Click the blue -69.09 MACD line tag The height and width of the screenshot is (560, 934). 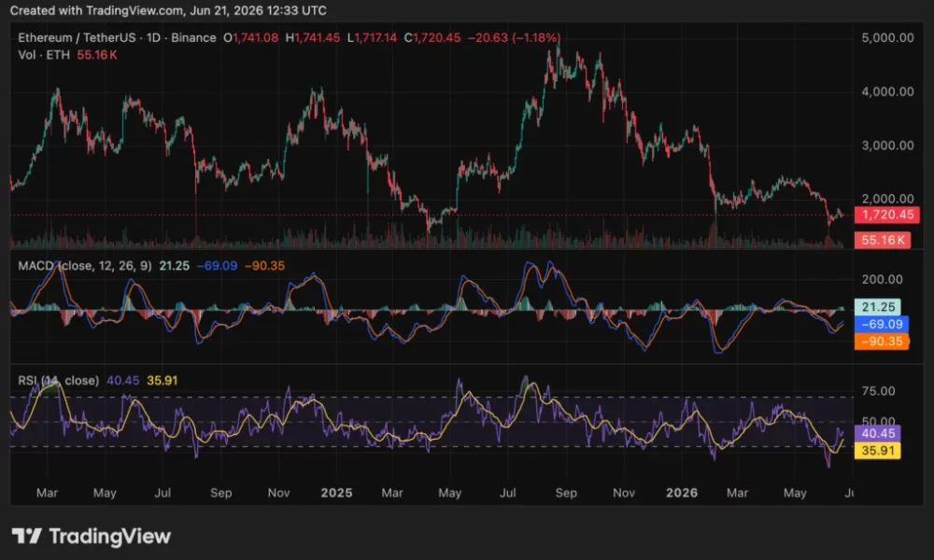coord(882,325)
